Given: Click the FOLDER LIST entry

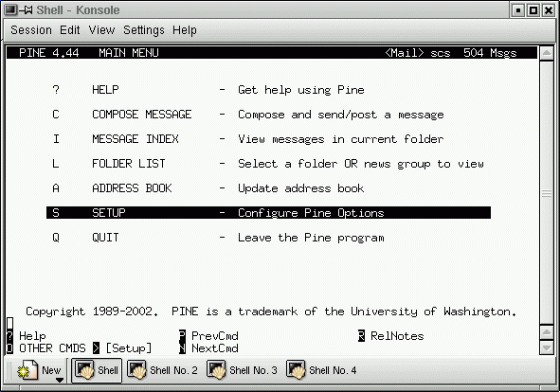Looking at the screenshot, I should (129, 164).
